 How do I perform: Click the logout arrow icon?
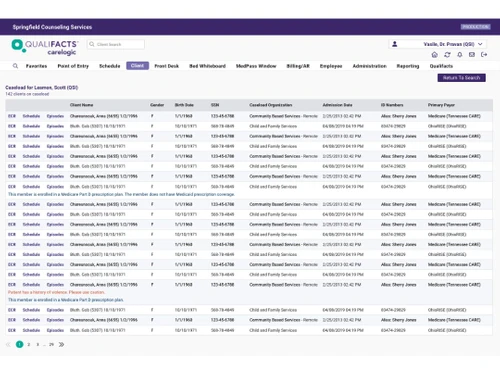pyautogui.click(x=484, y=55)
